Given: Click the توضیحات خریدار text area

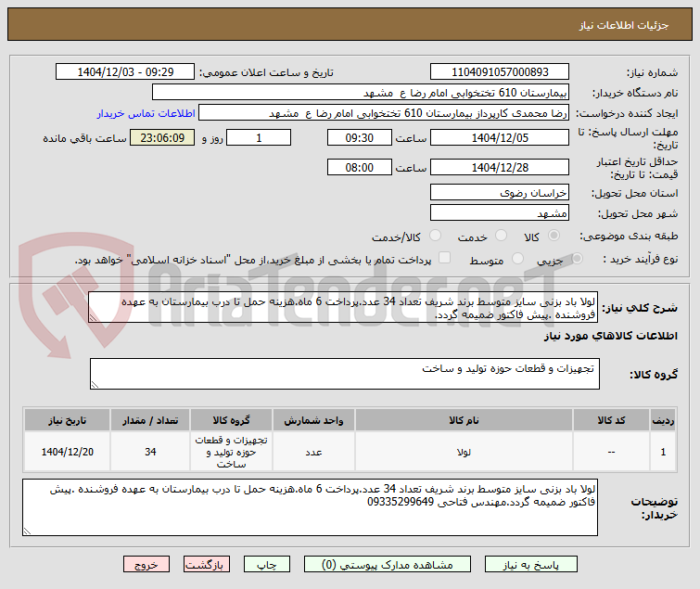Looking at the screenshot, I should coord(310,507).
